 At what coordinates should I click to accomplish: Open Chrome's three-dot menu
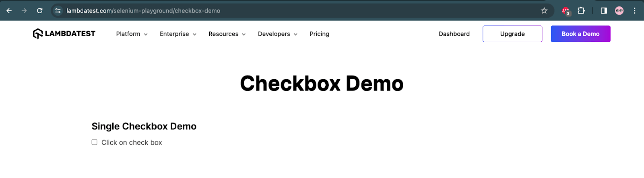635,11
